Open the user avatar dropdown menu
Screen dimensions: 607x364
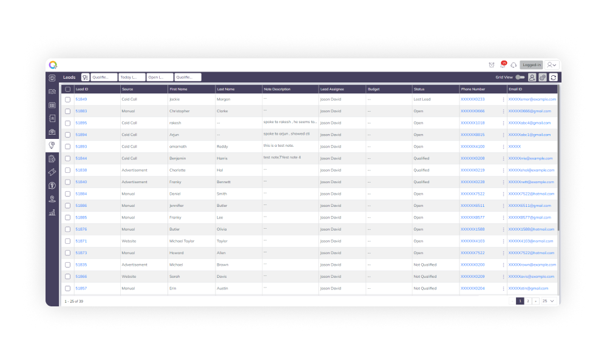551,65
